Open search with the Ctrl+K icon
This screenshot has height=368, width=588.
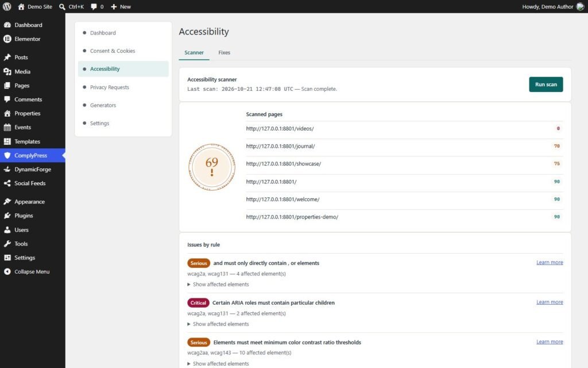click(62, 6)
